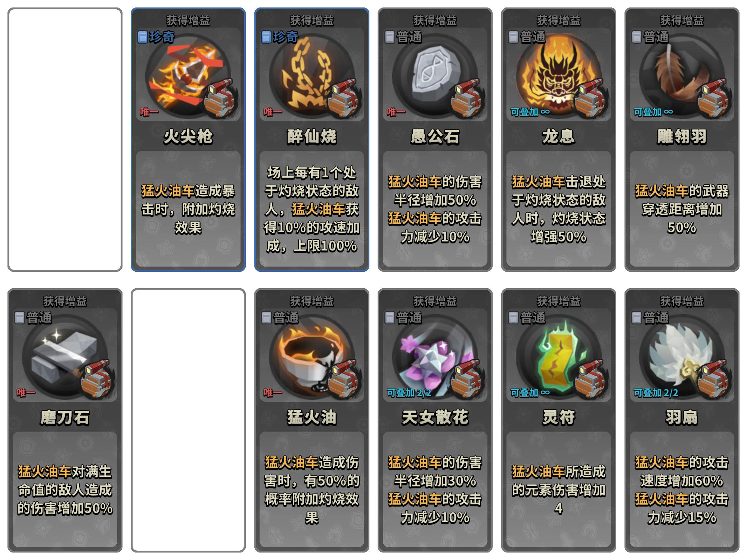Image resolution: width=747 pixels, height=560 pixels.
Task: Pick the 天女散花 purple flower icon
Action: pyautogui.click(x=435, y=357)
